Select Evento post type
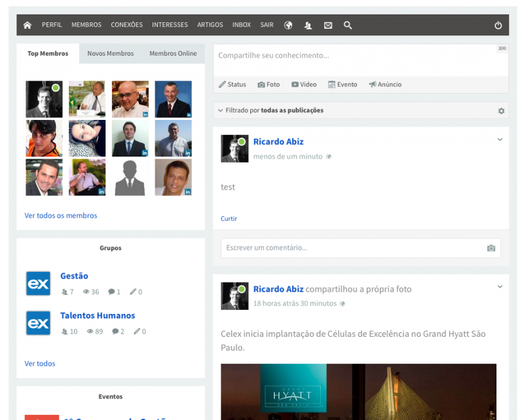The width and height of the screenshot is (524, 420). click(343, 85)
